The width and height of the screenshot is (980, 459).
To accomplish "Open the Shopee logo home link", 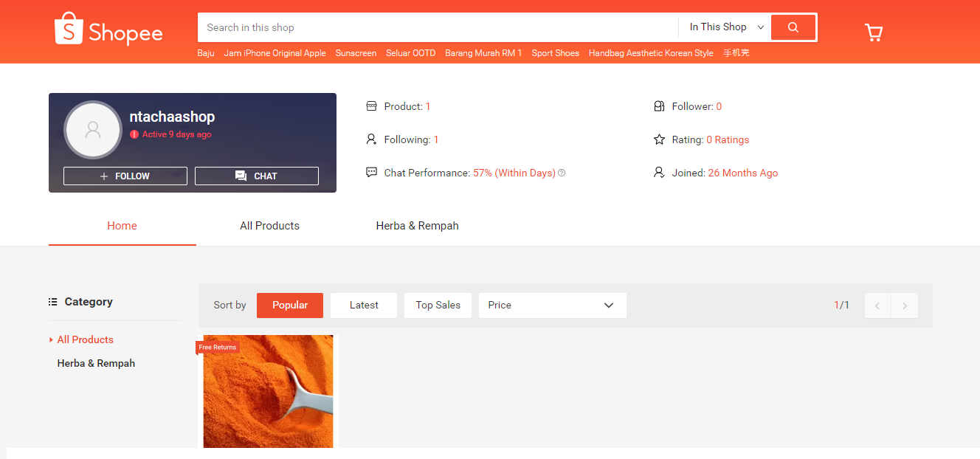I will pyautogui.click(x=108, y=29).
